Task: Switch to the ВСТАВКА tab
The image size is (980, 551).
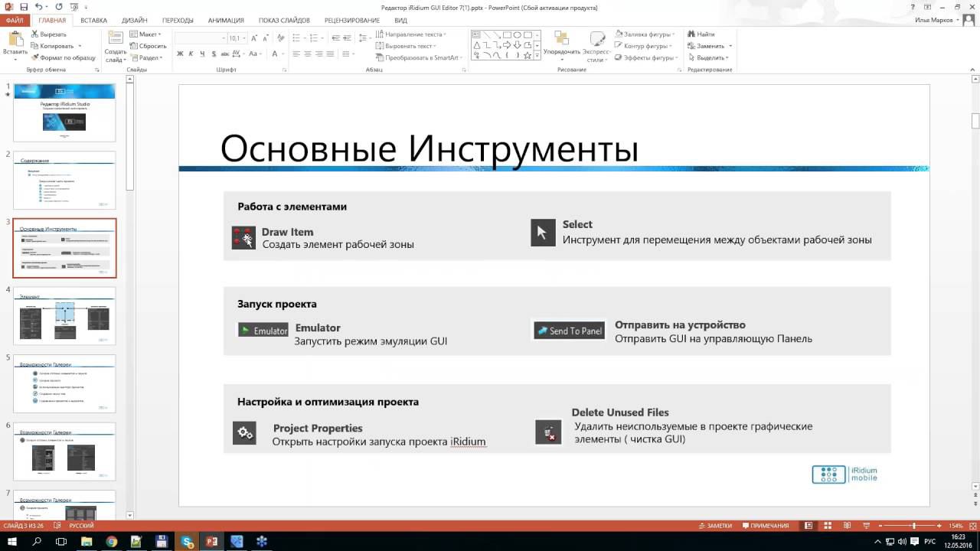Action: 93,20
